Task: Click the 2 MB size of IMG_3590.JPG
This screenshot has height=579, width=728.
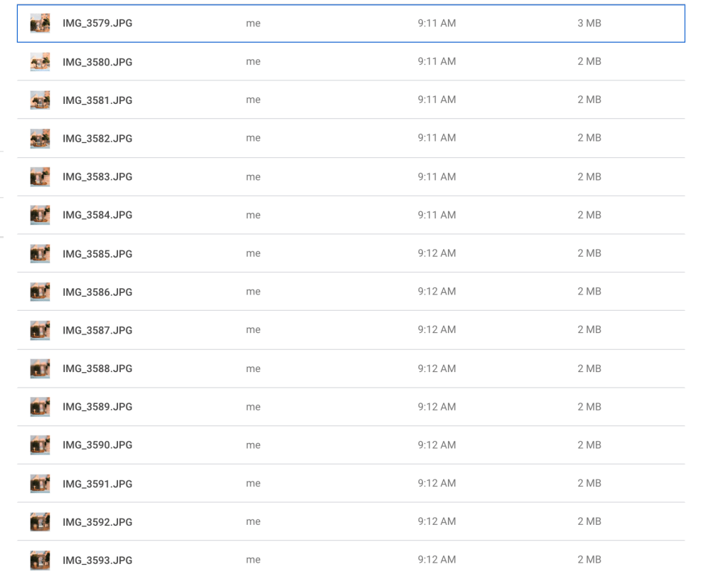Action: click(x=589, y=445)
